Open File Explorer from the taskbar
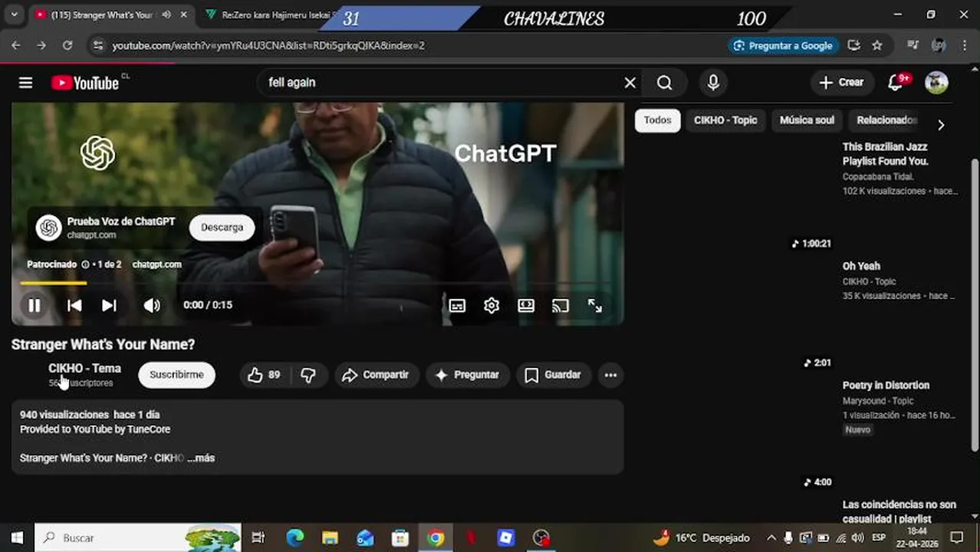The width and height of the screenshot is (980, 552). (x=330, y=538)
